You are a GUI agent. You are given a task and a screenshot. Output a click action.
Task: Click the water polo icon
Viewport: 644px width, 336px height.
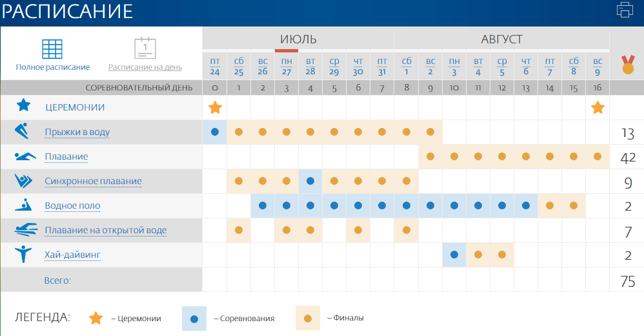coord(23,205)
